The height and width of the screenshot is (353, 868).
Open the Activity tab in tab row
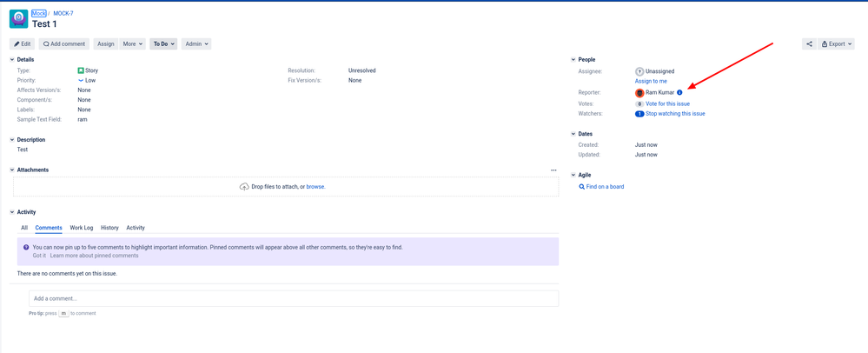coord(136,228)
